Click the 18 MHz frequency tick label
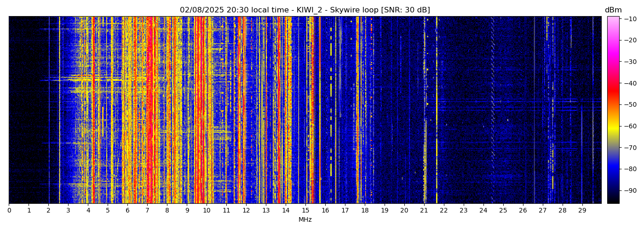644x230 pixels. click(365, 210)
